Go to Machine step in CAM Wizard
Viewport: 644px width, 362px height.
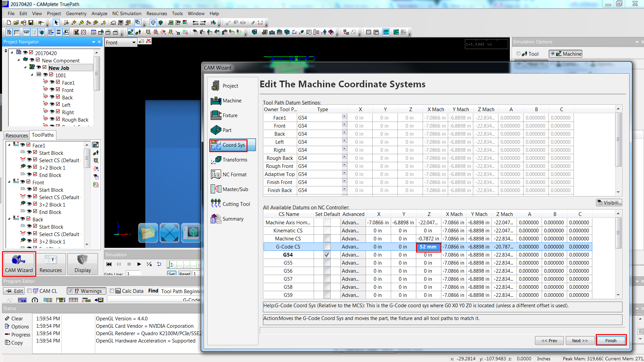[232, 101]
